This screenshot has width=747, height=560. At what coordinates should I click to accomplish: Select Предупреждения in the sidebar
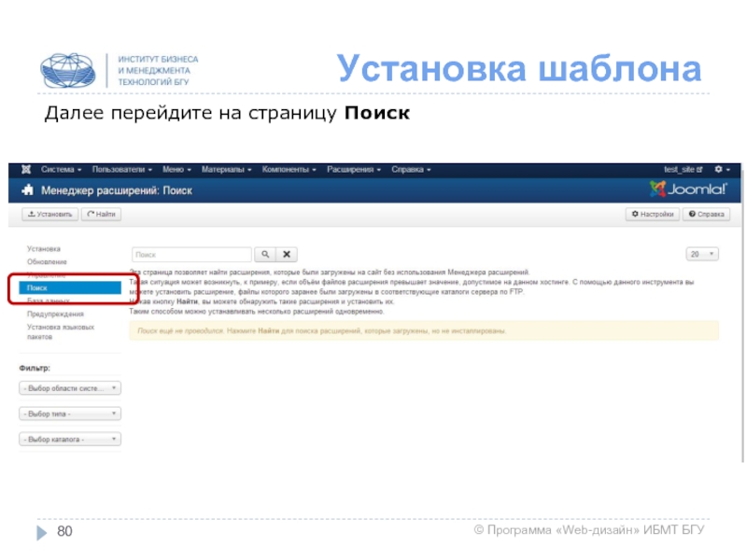55,314
